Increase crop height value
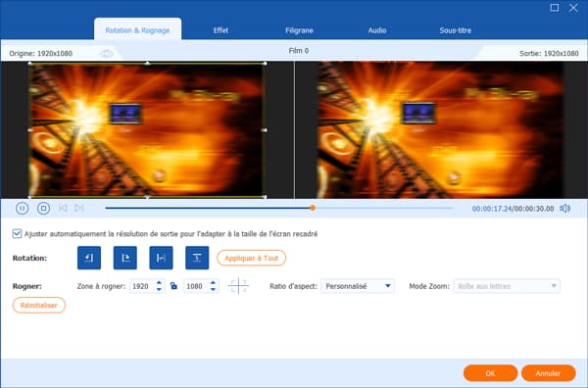The image size is (588, 388). tap(213, 282)
